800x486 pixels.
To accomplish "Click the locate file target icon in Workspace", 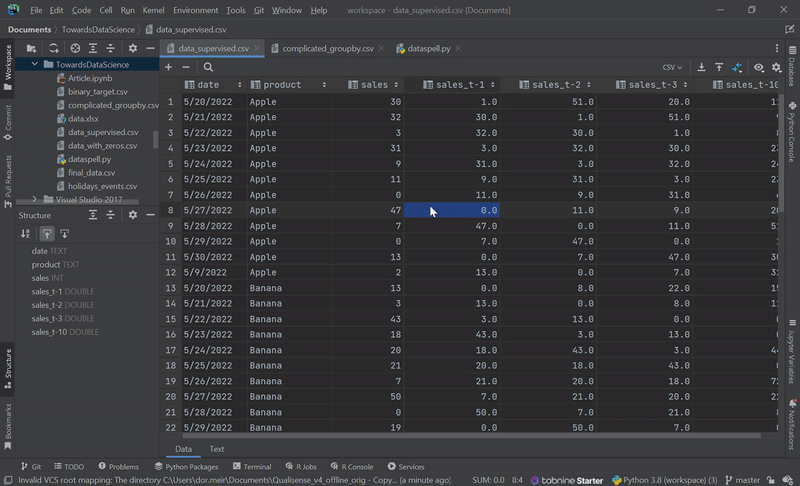I will coord(76,48).
